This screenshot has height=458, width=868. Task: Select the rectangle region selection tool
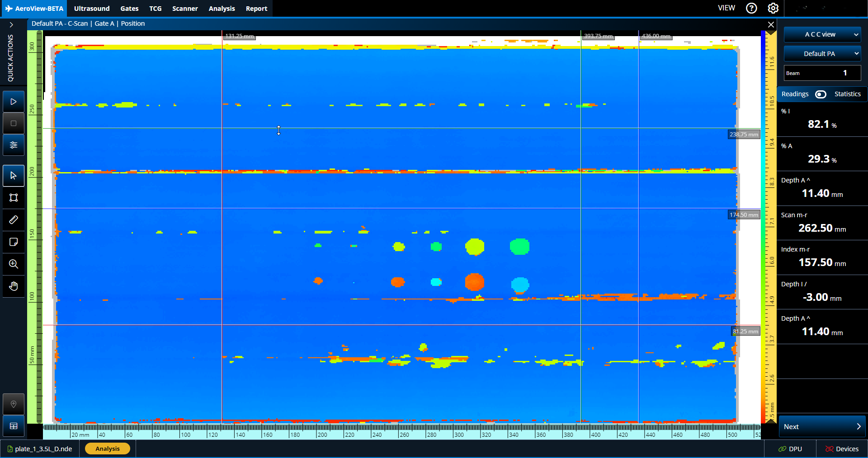[14, 198]
